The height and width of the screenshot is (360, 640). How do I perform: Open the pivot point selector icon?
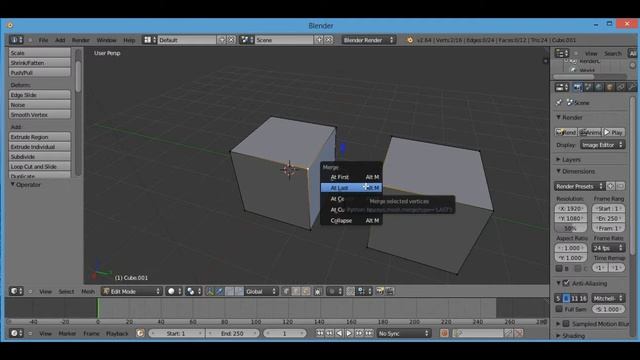193,291
